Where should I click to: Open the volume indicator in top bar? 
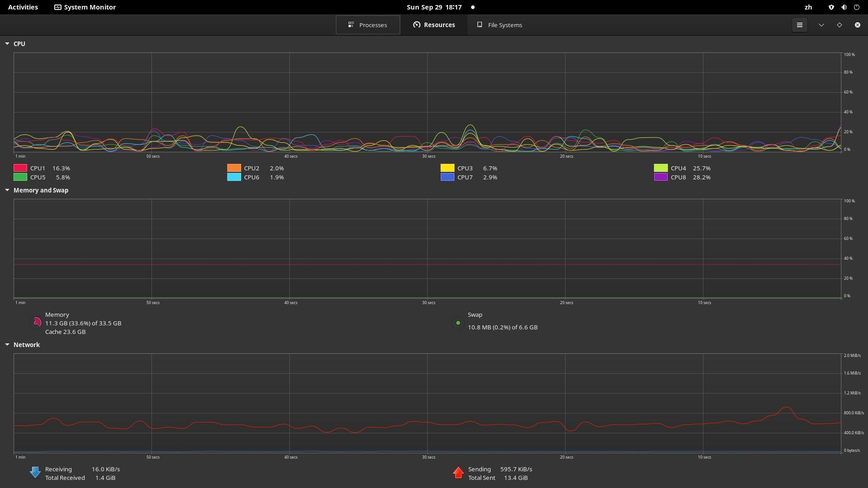pyautogui.click(x=844, y=7)
